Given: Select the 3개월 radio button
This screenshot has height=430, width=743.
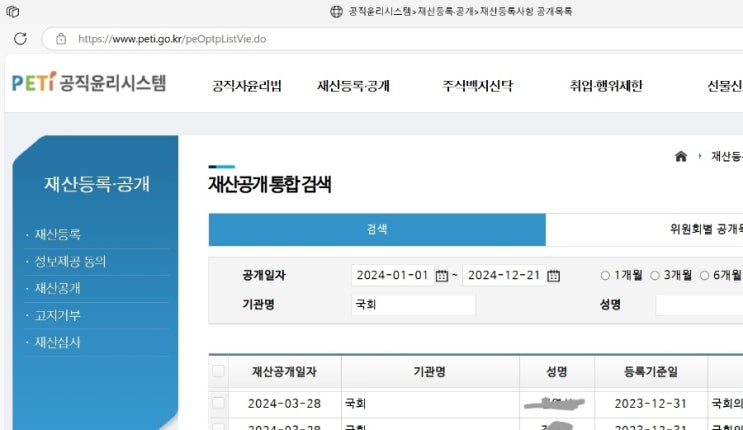Looking at the screenshot, I should pyautogui.click(x=655, y=275).
